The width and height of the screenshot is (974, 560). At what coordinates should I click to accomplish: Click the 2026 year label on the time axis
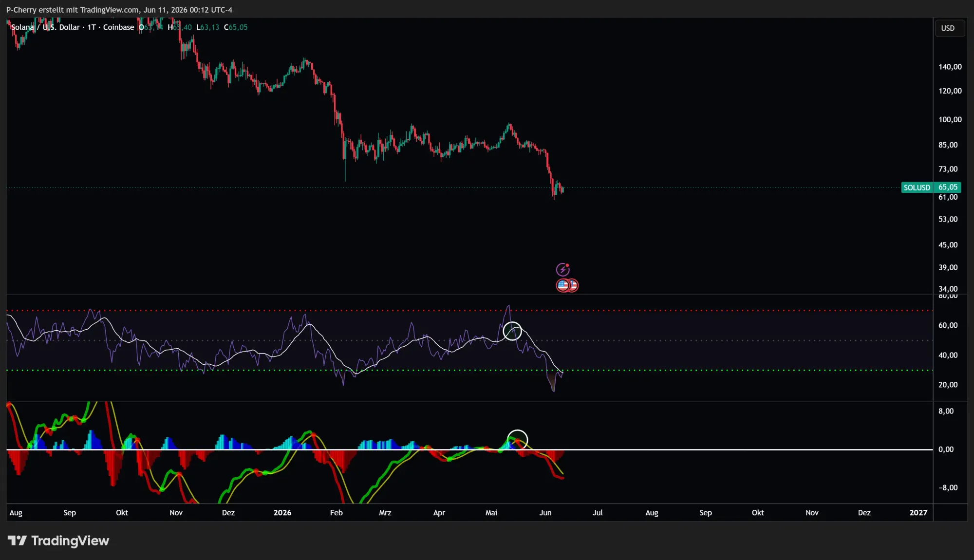[282, 513]
